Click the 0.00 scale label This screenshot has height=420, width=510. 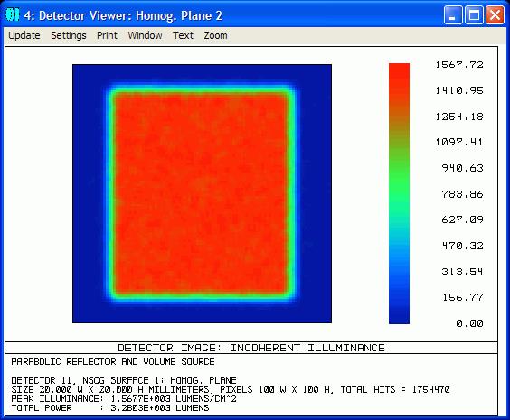469,323
